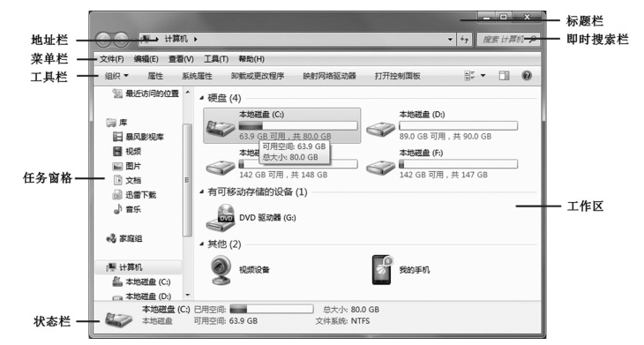The height and width of the screenshot is (345, 644).
Task: Open the 帮助(H) menu
Action: (x=251, y=59)
